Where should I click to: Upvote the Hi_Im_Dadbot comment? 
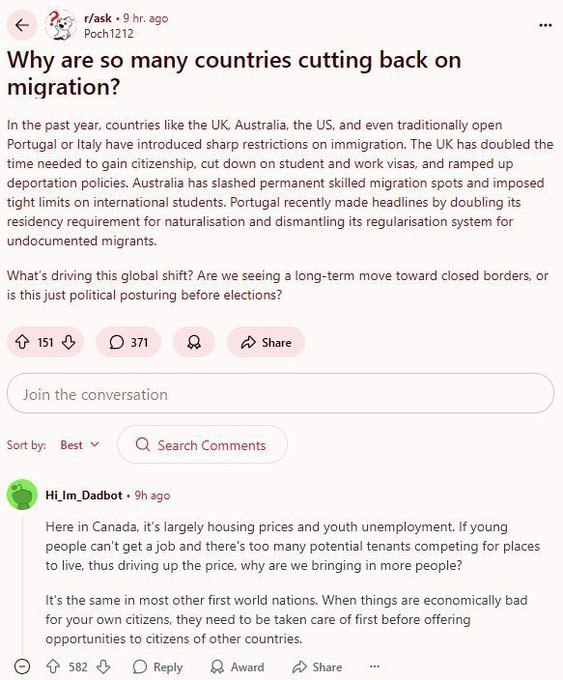[53, 667]
